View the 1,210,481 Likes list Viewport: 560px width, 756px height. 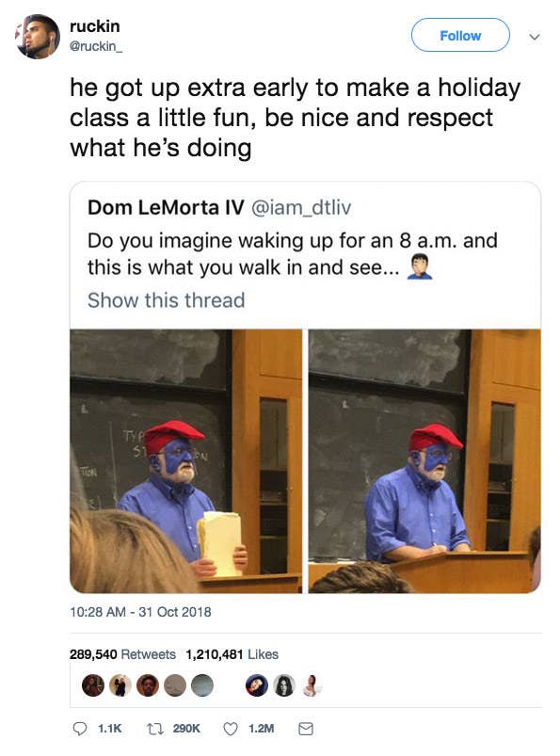tap(232, 654)
